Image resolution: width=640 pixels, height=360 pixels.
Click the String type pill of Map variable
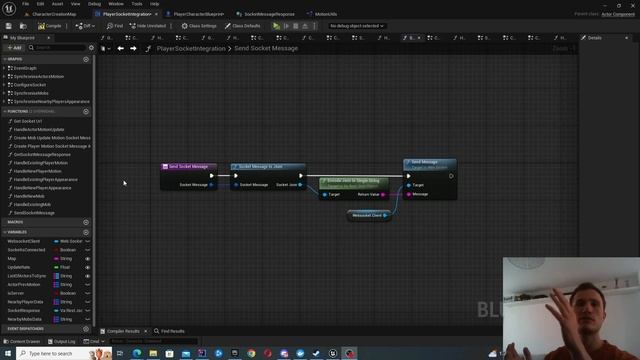click(x=63, y=259)
